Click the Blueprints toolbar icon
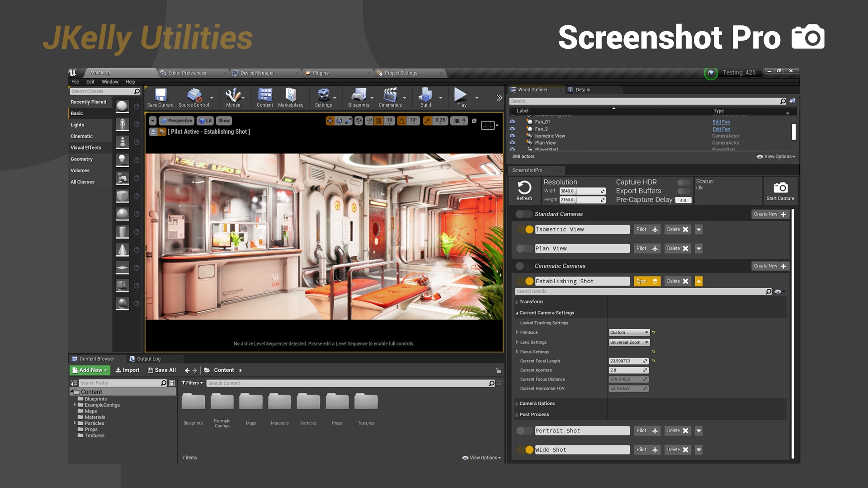 (359, 95)
